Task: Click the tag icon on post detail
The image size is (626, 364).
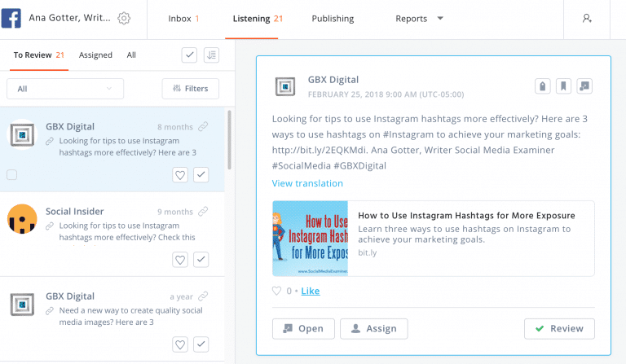Action: point(542,86)
